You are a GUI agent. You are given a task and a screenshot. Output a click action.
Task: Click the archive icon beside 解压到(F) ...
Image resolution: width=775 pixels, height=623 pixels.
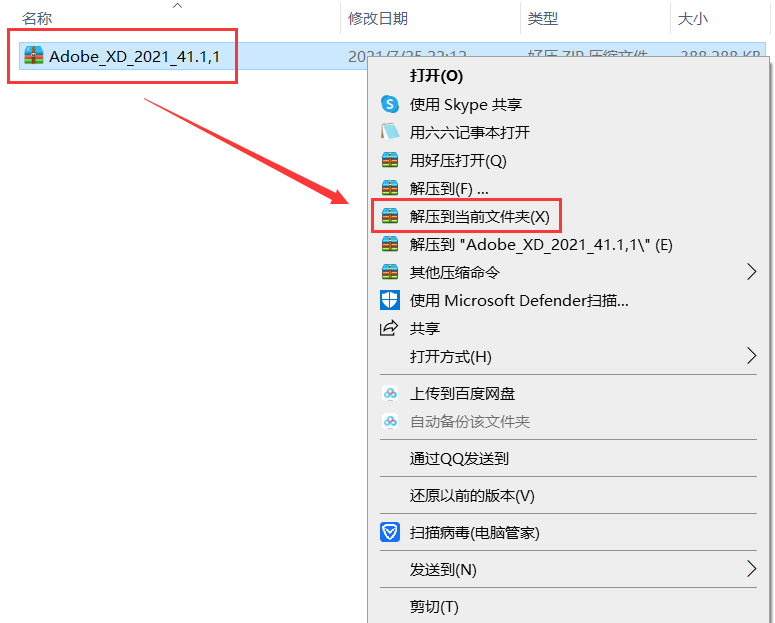click(x=390, y=188)
